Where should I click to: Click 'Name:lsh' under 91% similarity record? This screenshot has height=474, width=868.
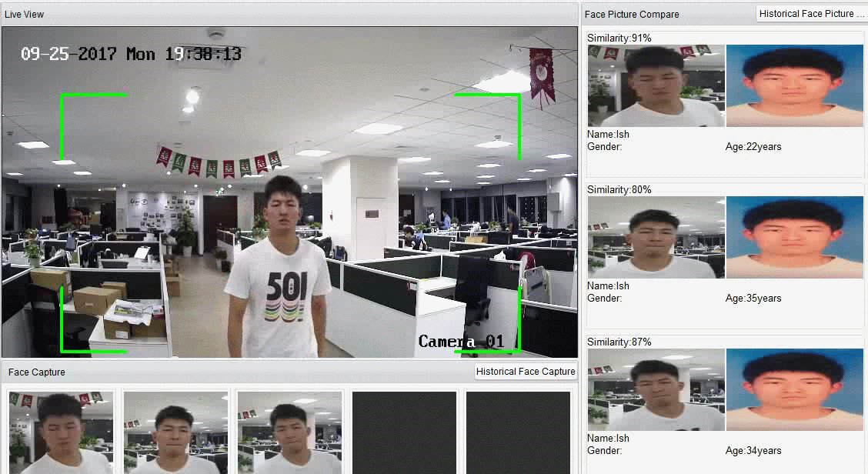click(x=608, y=135)
